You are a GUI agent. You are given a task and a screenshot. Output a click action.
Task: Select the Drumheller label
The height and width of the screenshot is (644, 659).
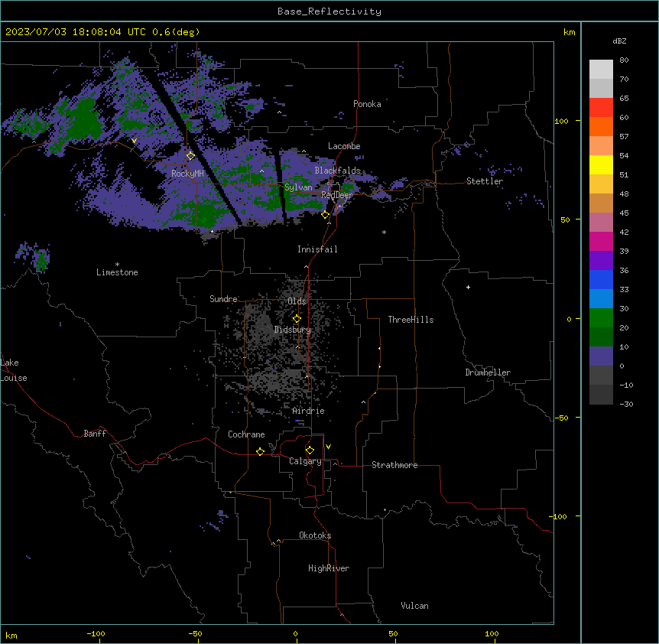tap(488, 372)
